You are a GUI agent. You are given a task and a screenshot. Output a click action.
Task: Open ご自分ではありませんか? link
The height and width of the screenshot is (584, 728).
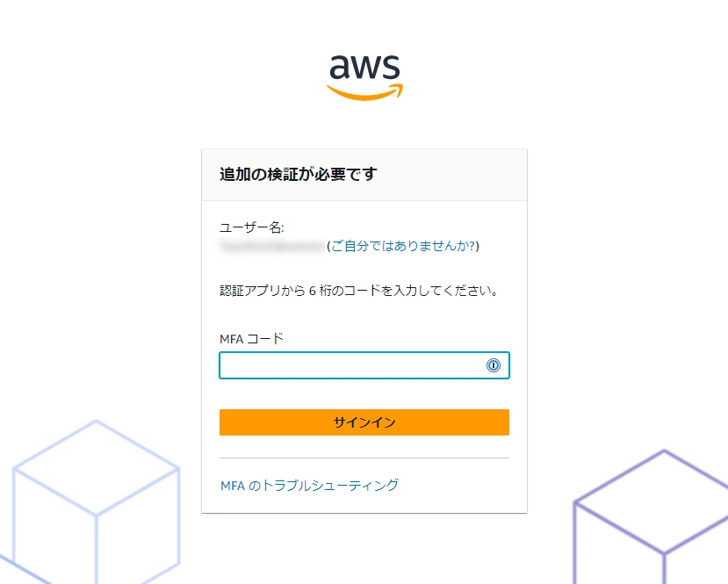(x=403, y=246)
